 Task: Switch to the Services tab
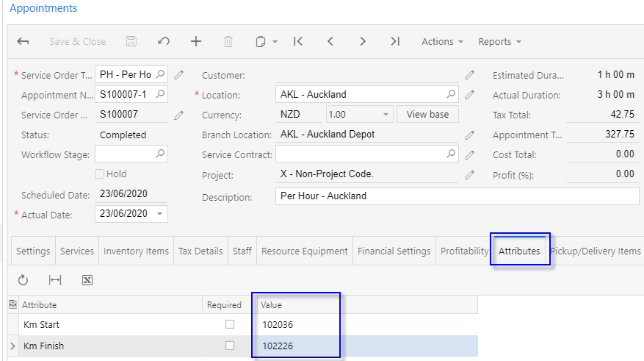click(77, 251)
